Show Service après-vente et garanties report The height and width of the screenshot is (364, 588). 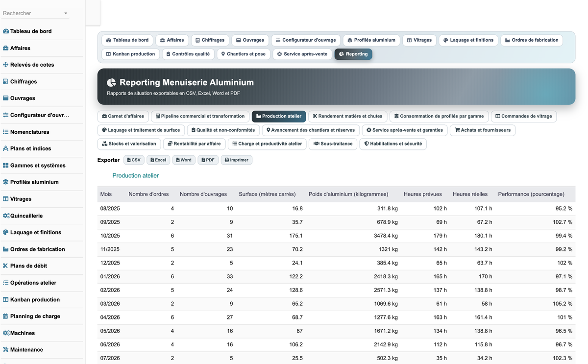pyautogui.click(x=405, y=130)
